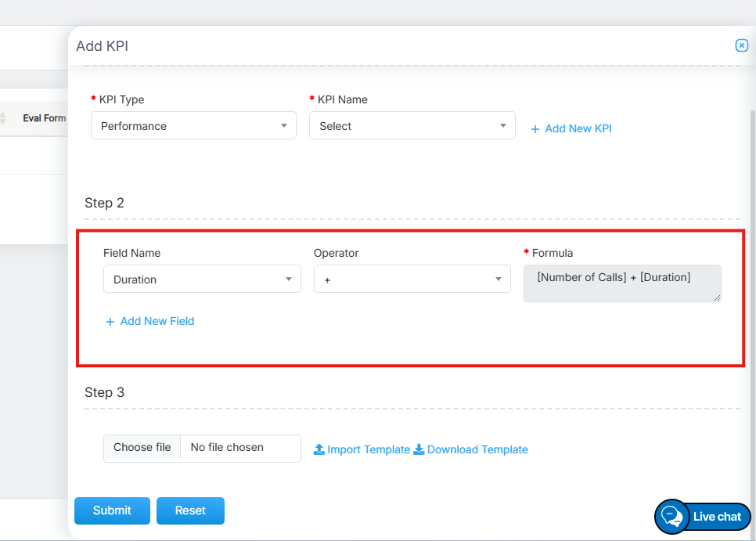Click the Eval Form column header

pyautogui.click(x=44, y=118)
